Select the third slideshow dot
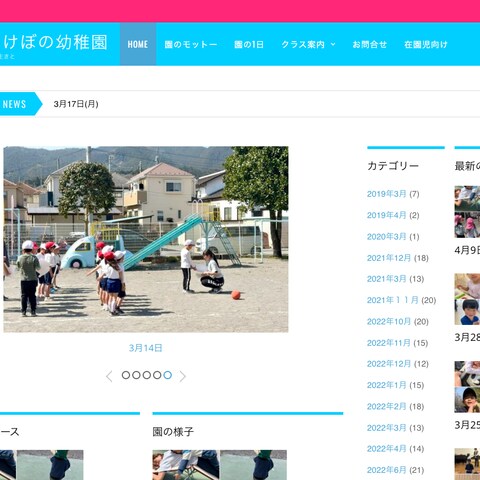 coord(147,375)
